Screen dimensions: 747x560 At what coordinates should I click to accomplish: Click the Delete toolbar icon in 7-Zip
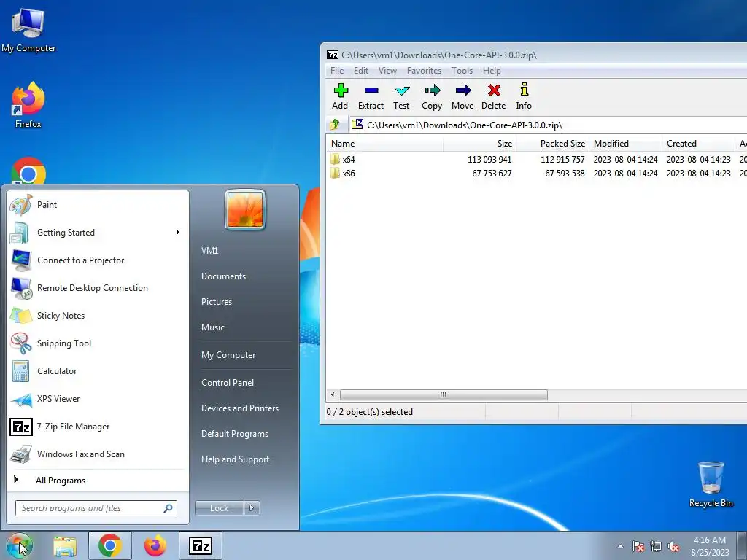(x=494, y=97)
